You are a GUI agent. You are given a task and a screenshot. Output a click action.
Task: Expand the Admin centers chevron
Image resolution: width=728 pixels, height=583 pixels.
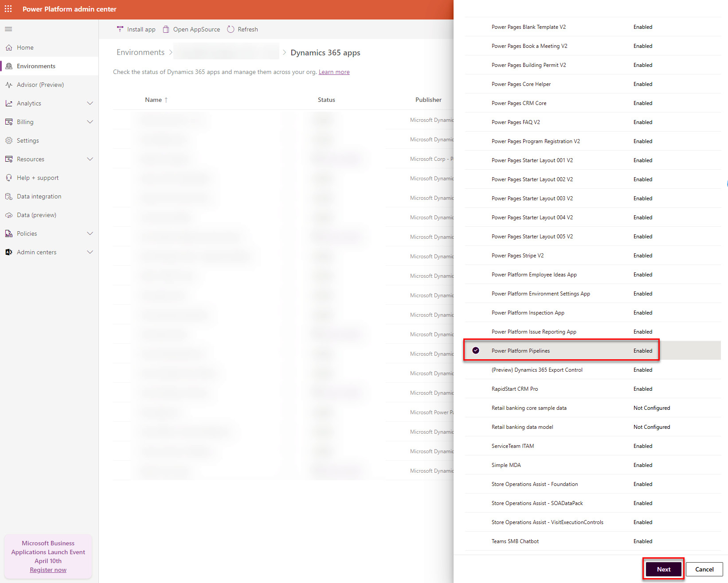(90, 252)
